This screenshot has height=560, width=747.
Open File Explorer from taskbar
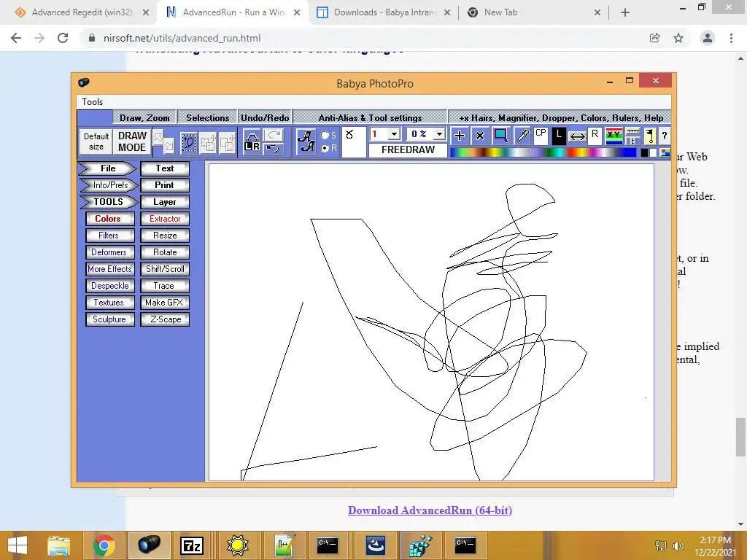[58, 545]
